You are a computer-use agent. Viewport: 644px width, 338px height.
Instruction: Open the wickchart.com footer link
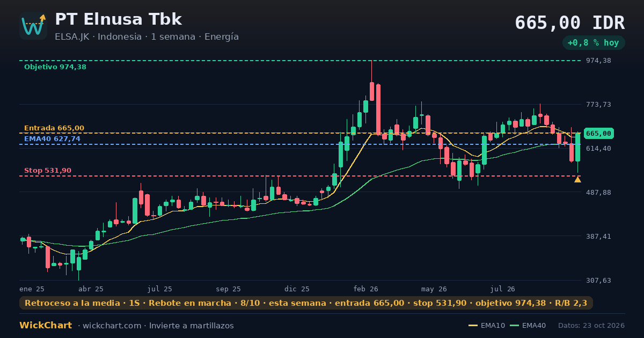click(x=113, y=326)
